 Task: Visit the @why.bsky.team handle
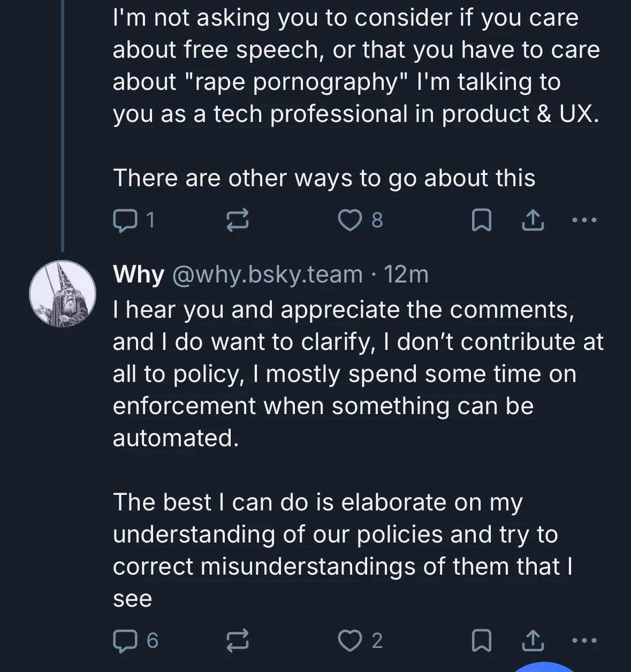267,274
